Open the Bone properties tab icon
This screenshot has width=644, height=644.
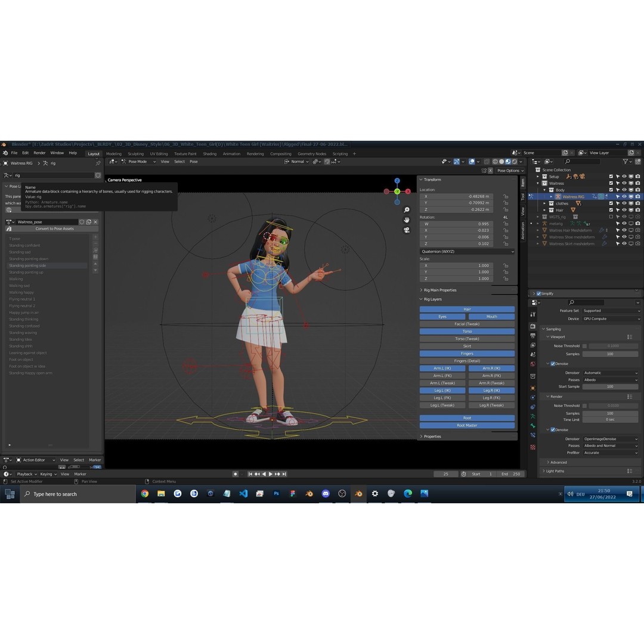coord(532,426)
